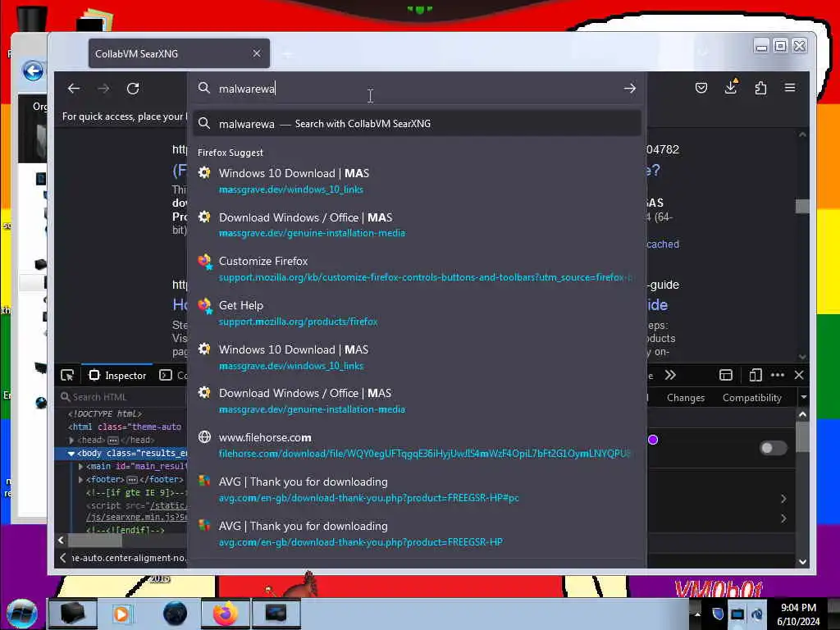
Task: Switch to the Inspector devtools tab
Action: [117, 376]
